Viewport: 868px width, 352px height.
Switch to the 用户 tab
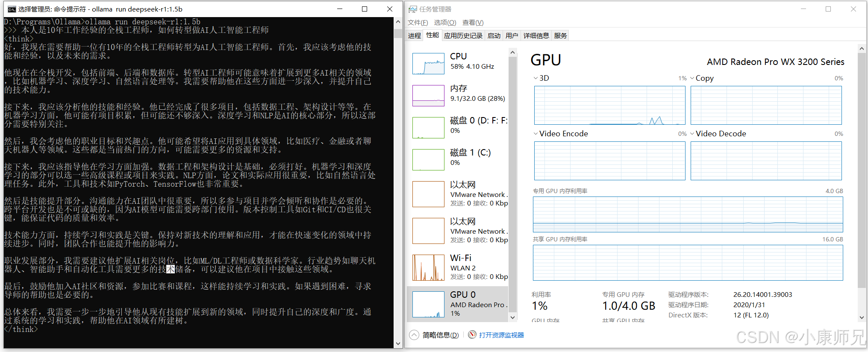click(x=512, y=35)
